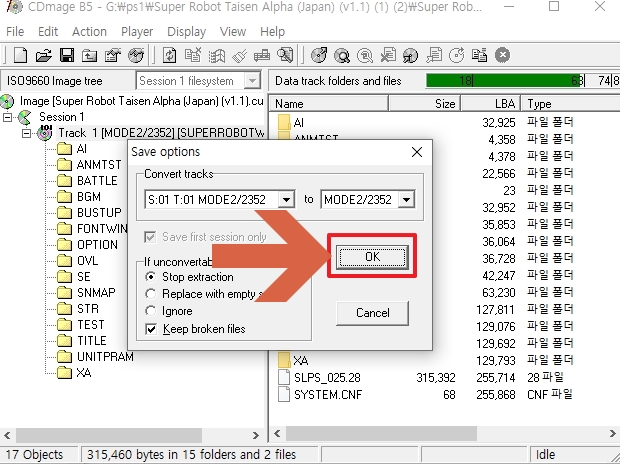The height and width of the screenshot is (464, 620).
Task: Collapse the Session 1 tree node
Action: click(x=7, y=117)
